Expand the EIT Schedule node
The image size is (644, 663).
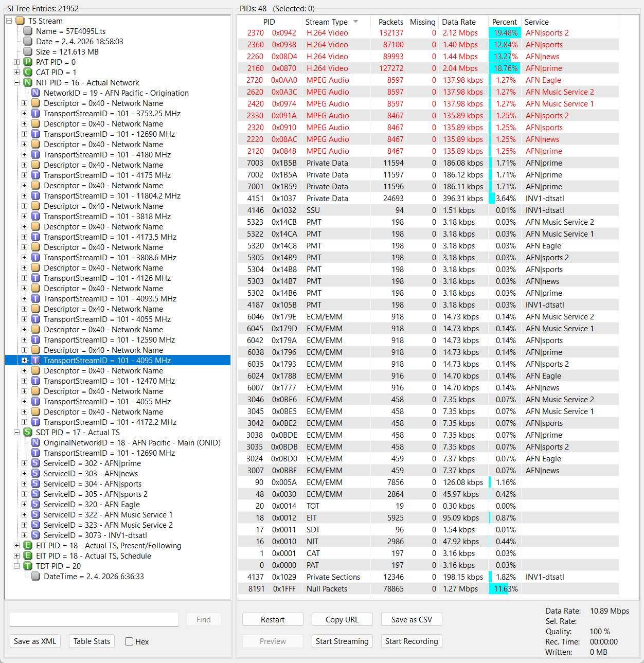(16, 556)
